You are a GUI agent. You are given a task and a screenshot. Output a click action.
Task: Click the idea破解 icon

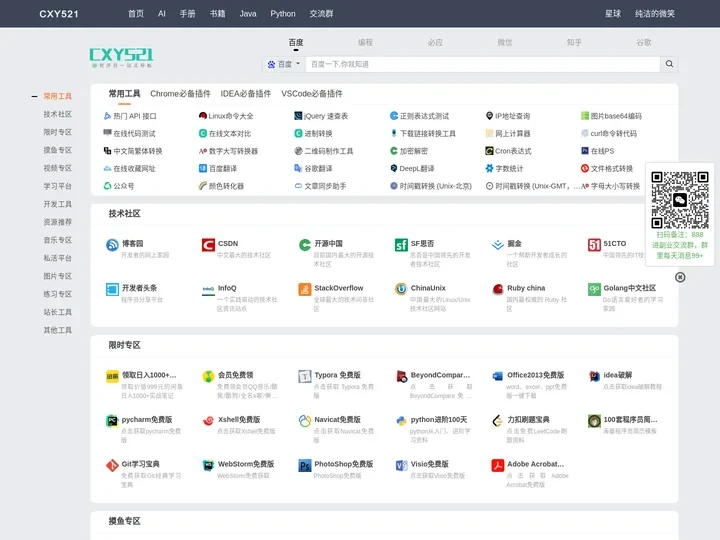tap(594, 377)
